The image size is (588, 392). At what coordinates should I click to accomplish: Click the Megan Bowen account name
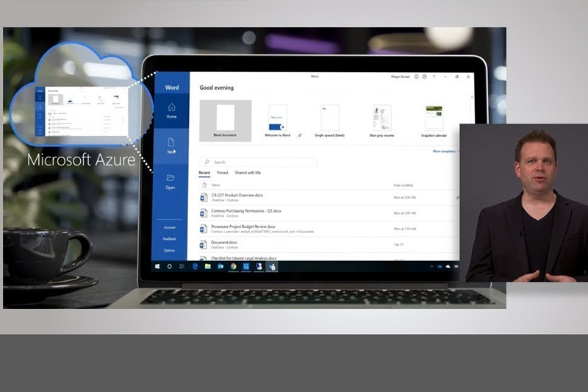[x=401, y=76]
